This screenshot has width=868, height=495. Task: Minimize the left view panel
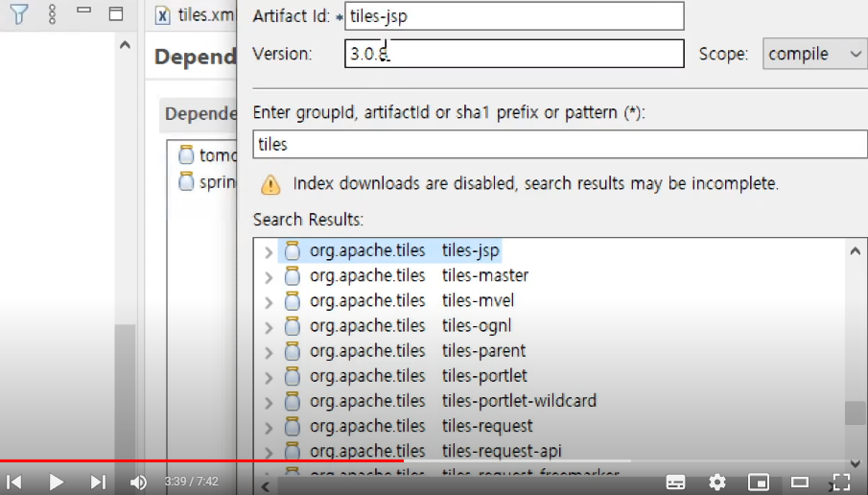[83, 10]
